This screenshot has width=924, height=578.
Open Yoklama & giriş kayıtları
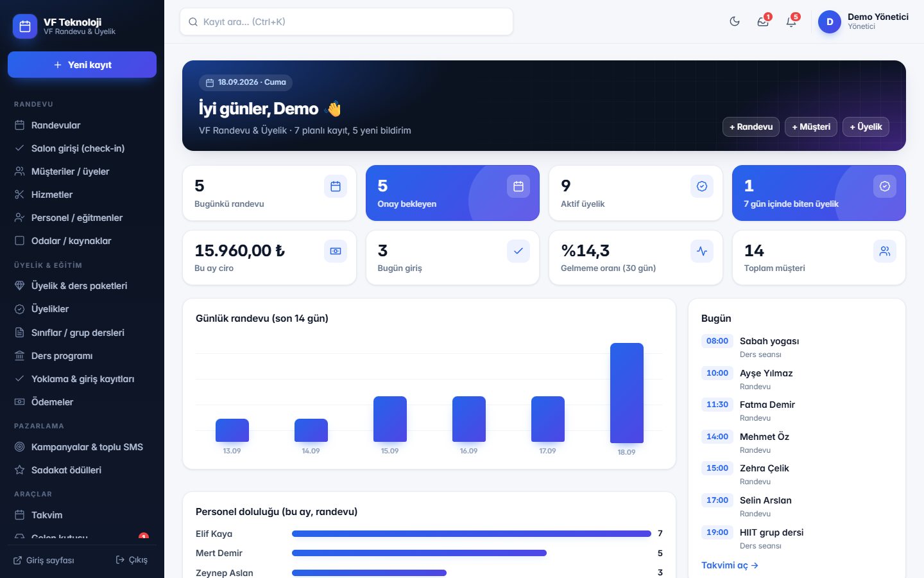pyautogui.click(x=82, y=379)
